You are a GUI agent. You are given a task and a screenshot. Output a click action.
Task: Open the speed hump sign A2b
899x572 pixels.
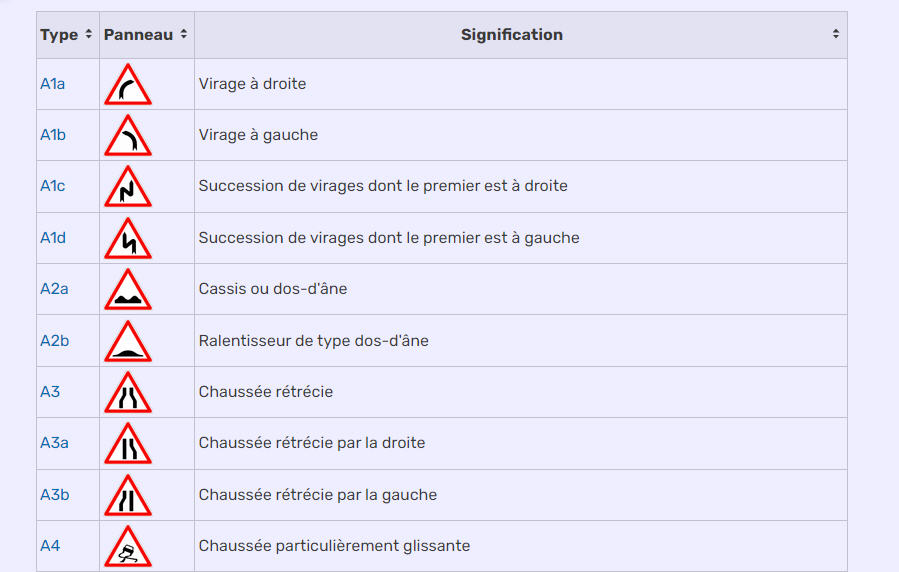click(128, 341)
